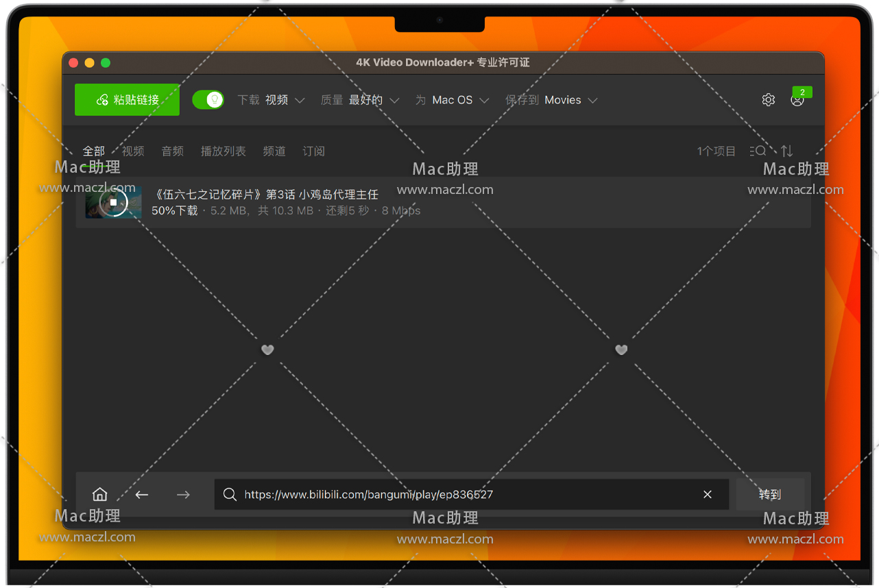Click the magnifier icon in the URL bar
Viewport: 879px width, 588px height.
230,494
